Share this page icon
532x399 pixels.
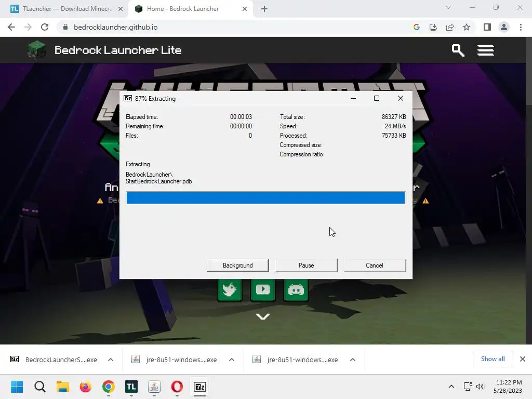450,27
